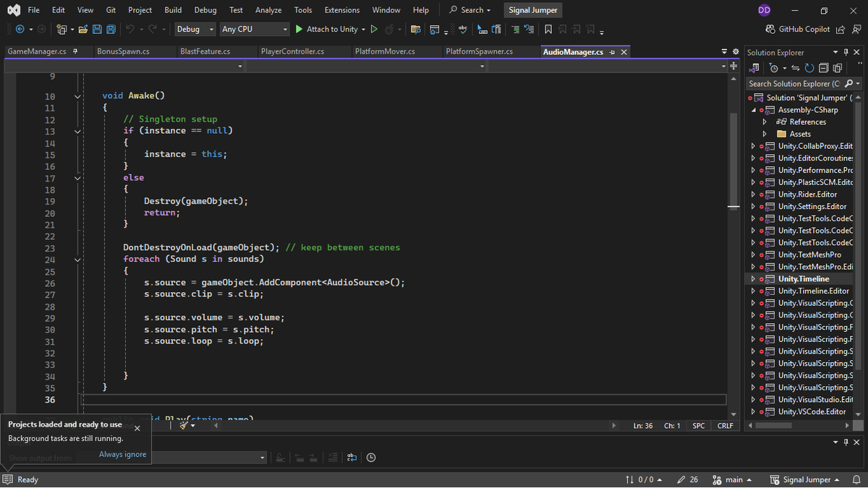Viewport: 868px width, 488px height.
Task: Click the New Project toolbar icon
Action: pyautogui.click(x=61, y=29)
